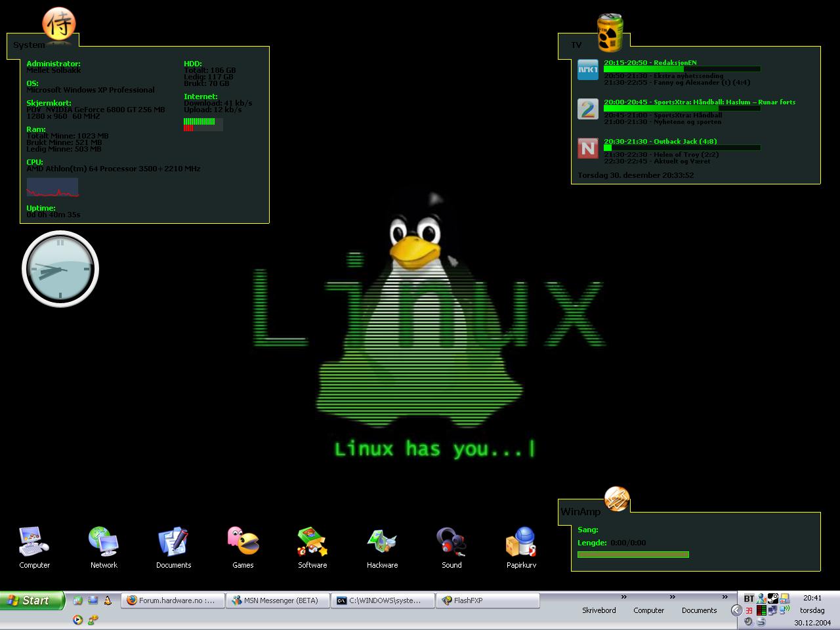Click the samurai orb on System widget
Image resolution: width=840 pixels, height=630 pixels.
(x=59, y=24)
